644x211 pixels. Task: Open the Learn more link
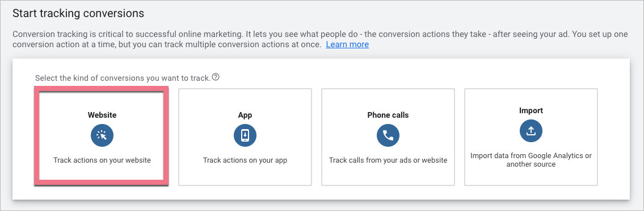tap(347, 44)
